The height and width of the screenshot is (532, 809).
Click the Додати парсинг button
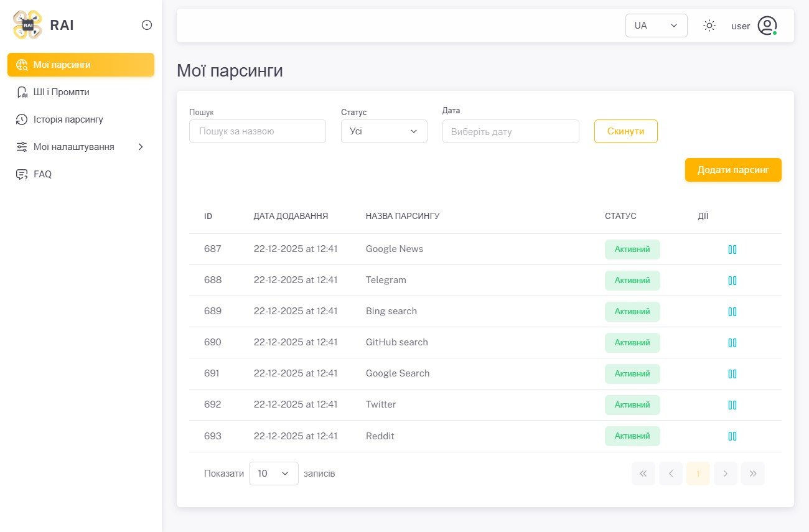pyautogui.click(x=733, y=169)
